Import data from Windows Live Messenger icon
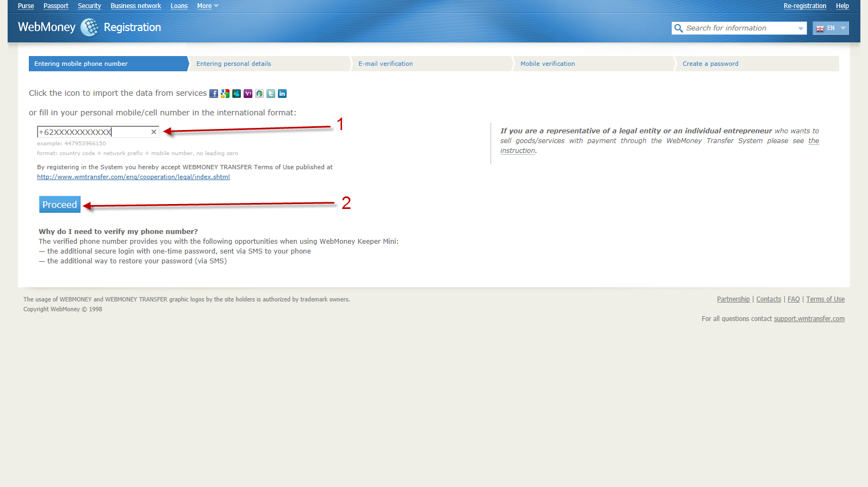868x487 pixels. coord(237,94)
